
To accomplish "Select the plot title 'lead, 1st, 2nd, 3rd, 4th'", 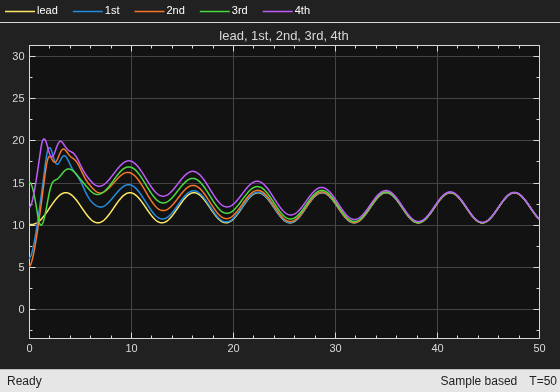I will 284,36.
